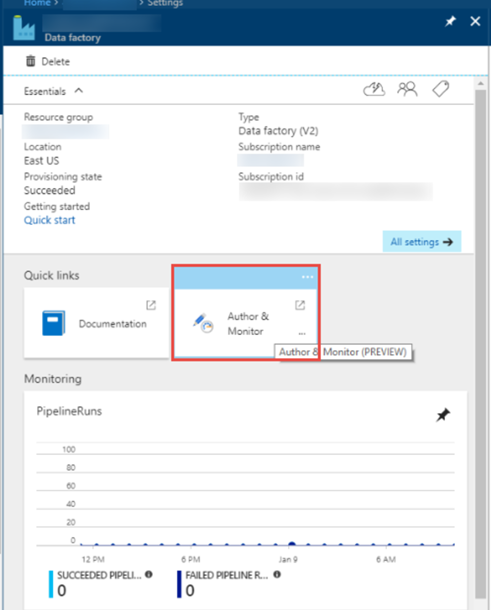Screen dimensions: 491x610
Task: Click the All settings button
Action: click(x=422, y=242)
